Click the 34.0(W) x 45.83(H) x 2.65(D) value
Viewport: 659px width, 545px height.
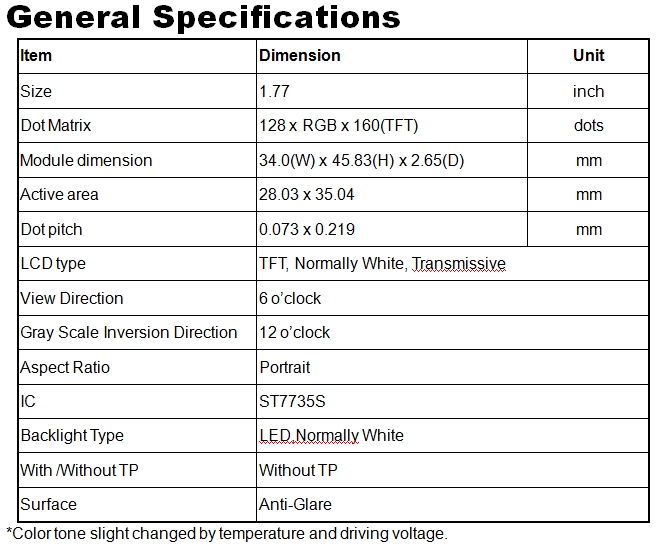point(361,160)
